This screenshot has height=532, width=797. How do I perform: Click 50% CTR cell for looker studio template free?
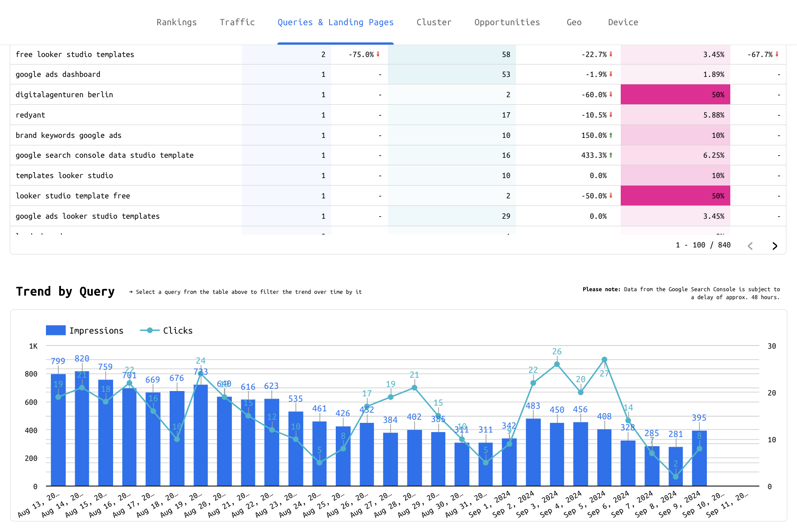click(x=675, y=196)
